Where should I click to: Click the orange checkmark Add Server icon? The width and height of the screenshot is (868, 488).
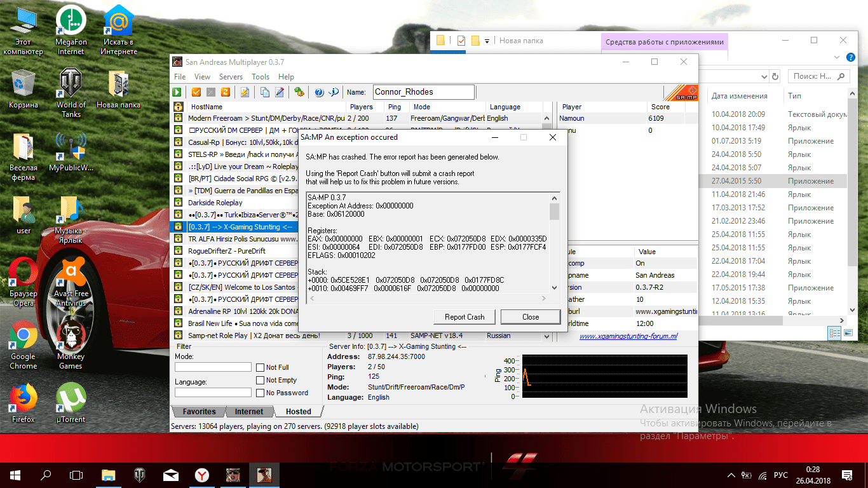pos(196,92)
